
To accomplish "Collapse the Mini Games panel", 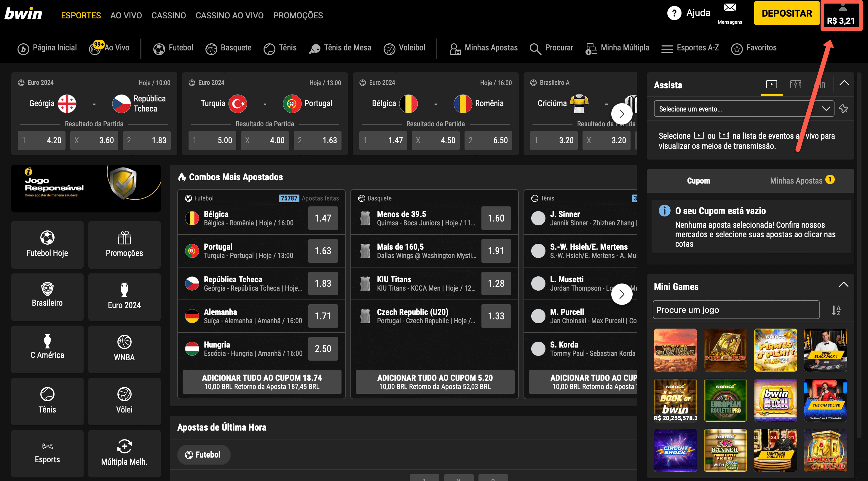I will [x=843, y=285].
